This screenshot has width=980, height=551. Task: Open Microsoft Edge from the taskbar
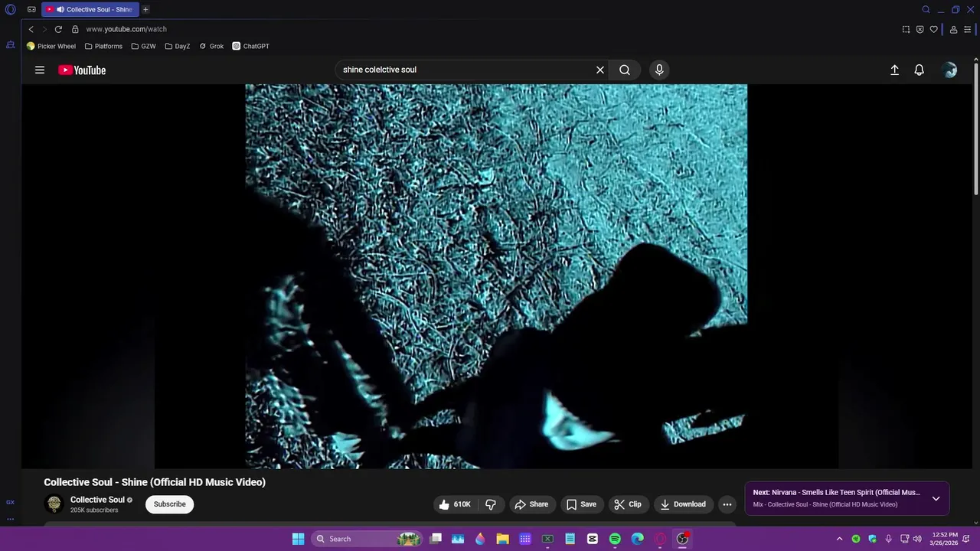[637, 539]
